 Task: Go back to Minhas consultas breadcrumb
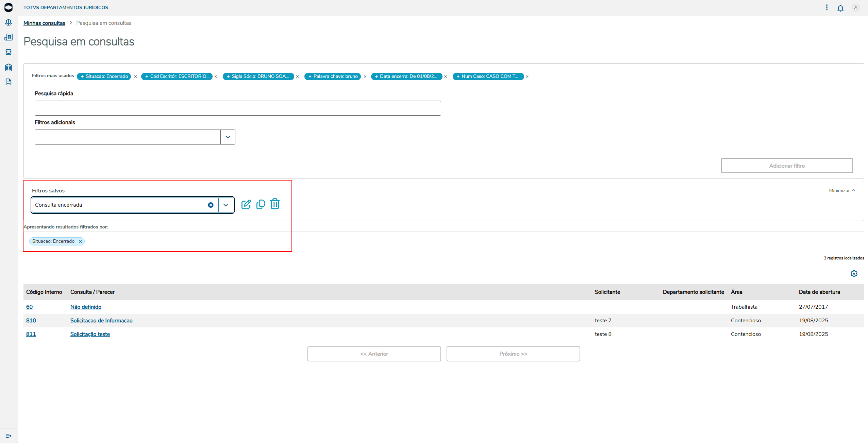(44, 23)
